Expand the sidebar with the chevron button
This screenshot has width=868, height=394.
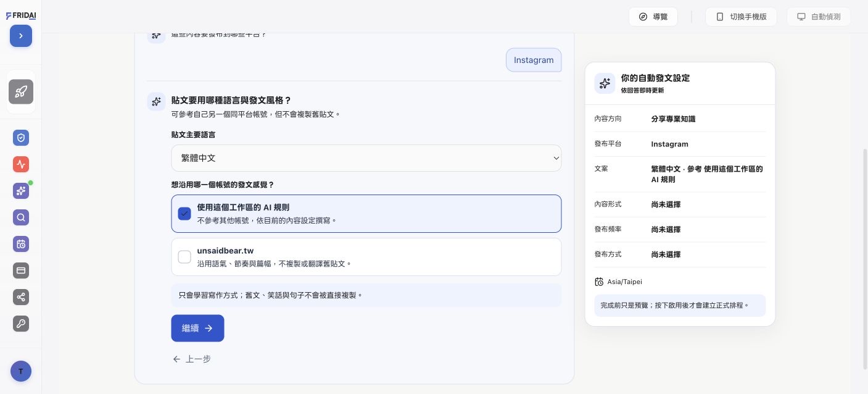[21, 36]
